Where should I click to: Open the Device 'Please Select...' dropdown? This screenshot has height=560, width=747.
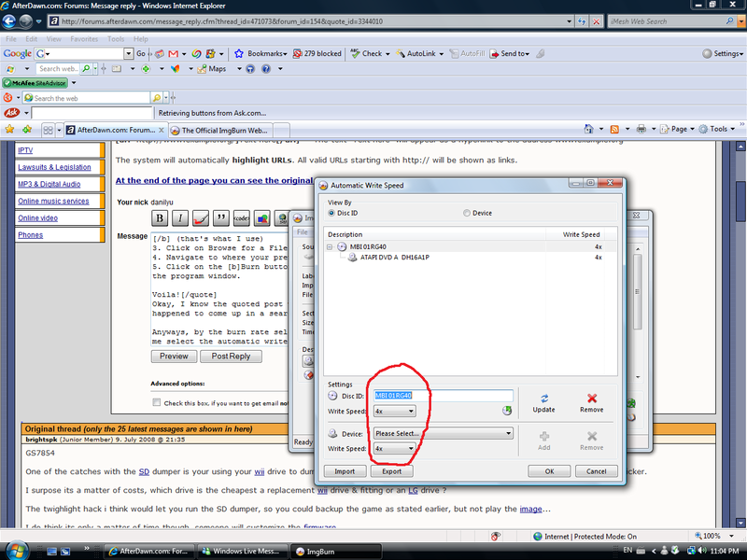[x=443, y=433]
